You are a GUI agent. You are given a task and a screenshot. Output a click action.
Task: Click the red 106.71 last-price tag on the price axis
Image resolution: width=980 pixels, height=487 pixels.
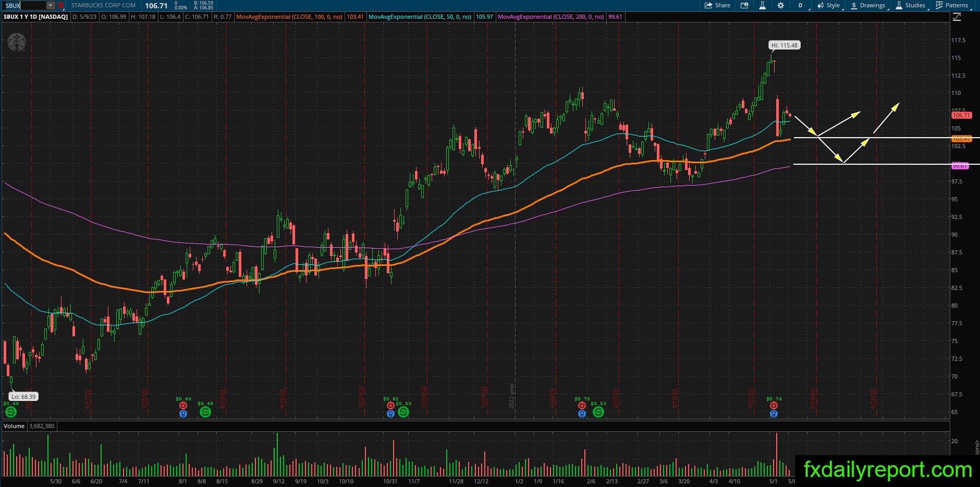pos(961,115)
